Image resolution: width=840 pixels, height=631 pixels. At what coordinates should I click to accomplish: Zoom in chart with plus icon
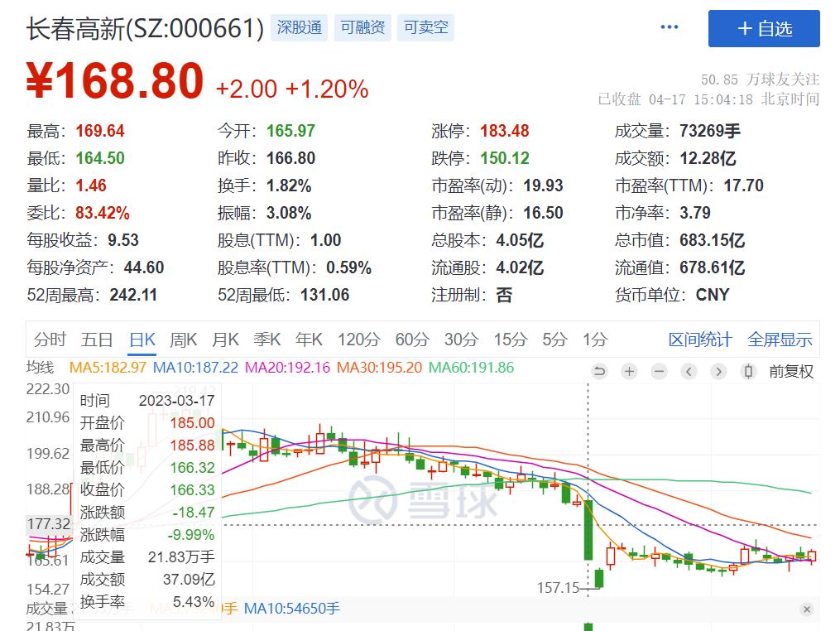coord(630,371)
